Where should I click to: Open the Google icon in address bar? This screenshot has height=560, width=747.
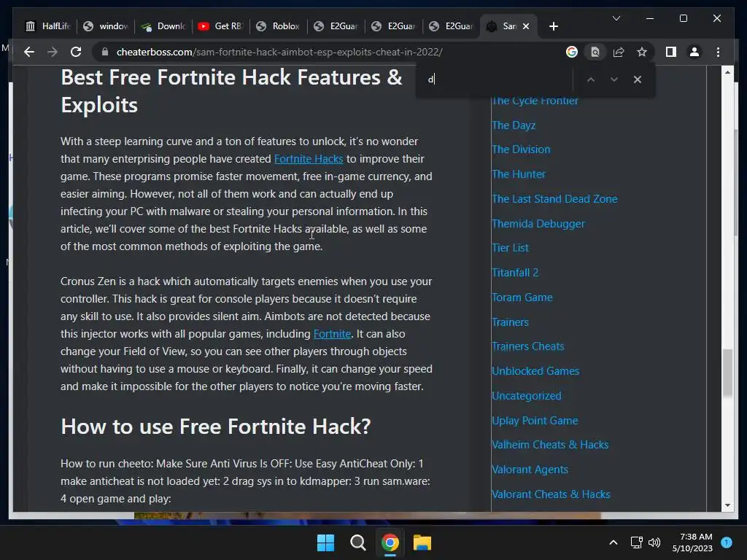[x=572, y=52]
